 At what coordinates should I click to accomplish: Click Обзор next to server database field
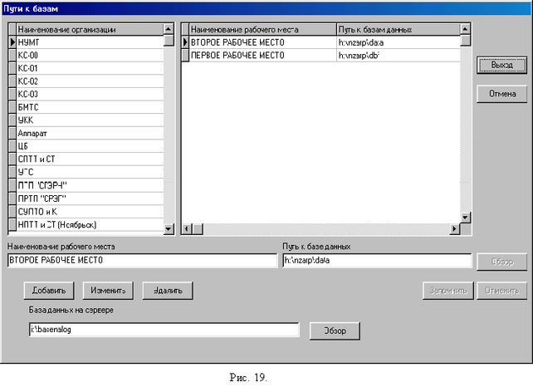[335, 331]
